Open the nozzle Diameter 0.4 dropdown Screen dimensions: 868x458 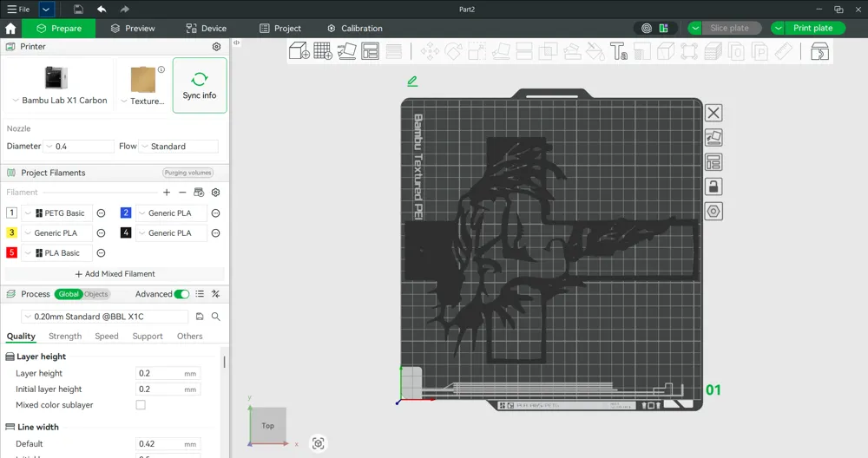[x=79, y=146]
